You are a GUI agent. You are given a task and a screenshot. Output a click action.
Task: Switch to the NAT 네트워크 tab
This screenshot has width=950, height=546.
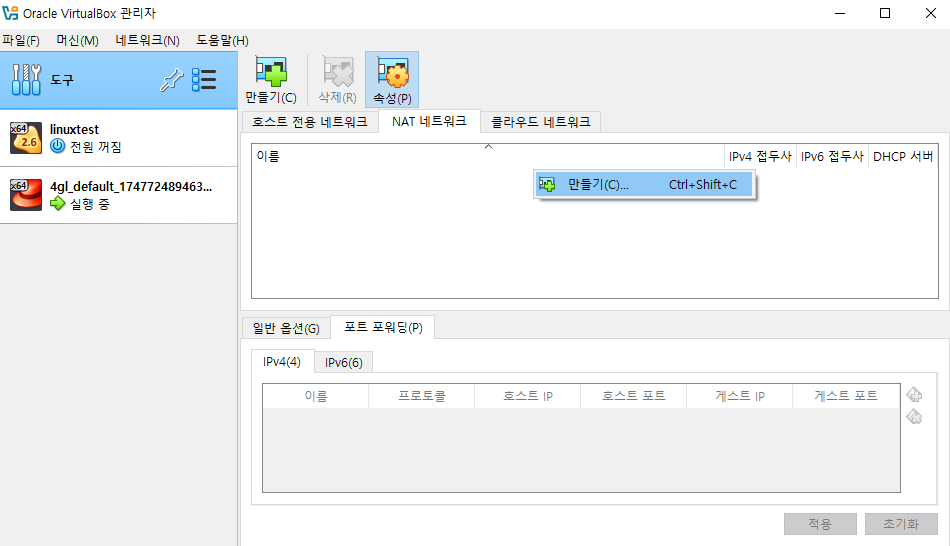[429, 121]
